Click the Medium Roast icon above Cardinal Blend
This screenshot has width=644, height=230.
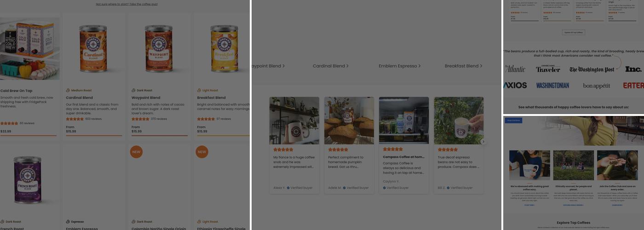pos(68,90)
